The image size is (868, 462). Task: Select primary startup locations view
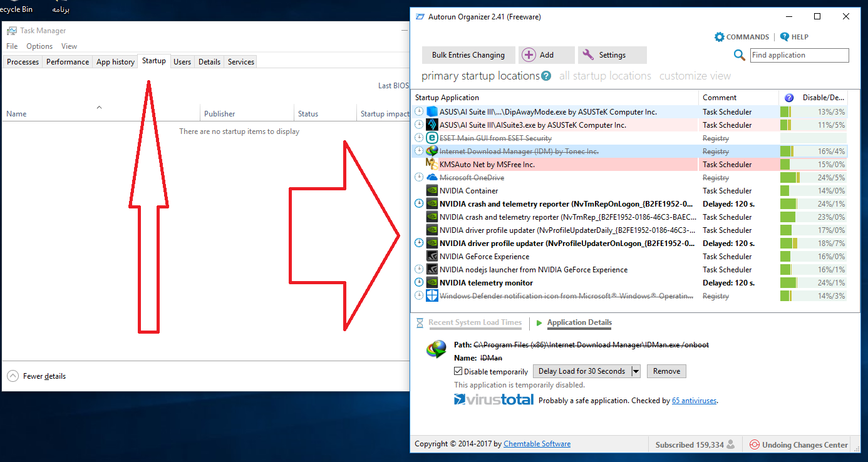480,76
